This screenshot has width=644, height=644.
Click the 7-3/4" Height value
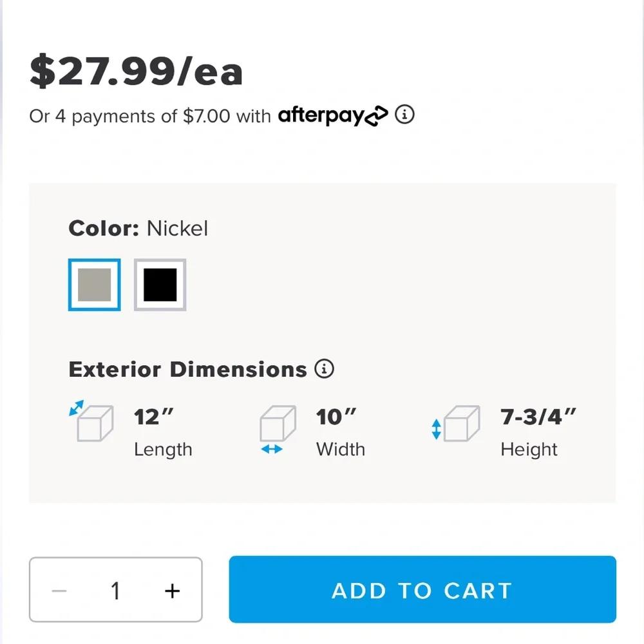(538, 417)
